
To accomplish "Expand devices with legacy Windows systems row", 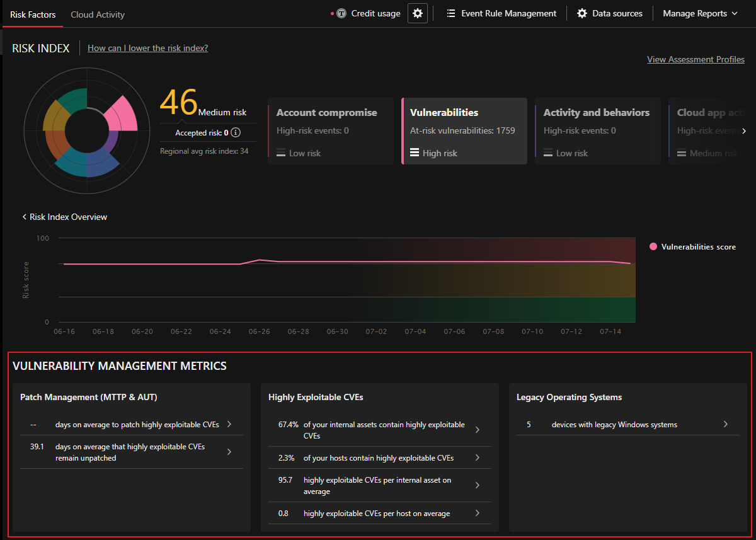I will point(726,424).
